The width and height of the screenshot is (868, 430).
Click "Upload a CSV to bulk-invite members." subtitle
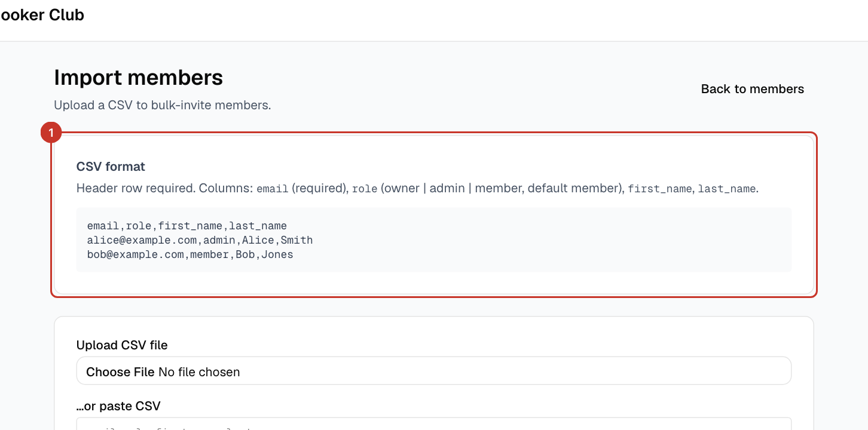(x=163, y=105)
